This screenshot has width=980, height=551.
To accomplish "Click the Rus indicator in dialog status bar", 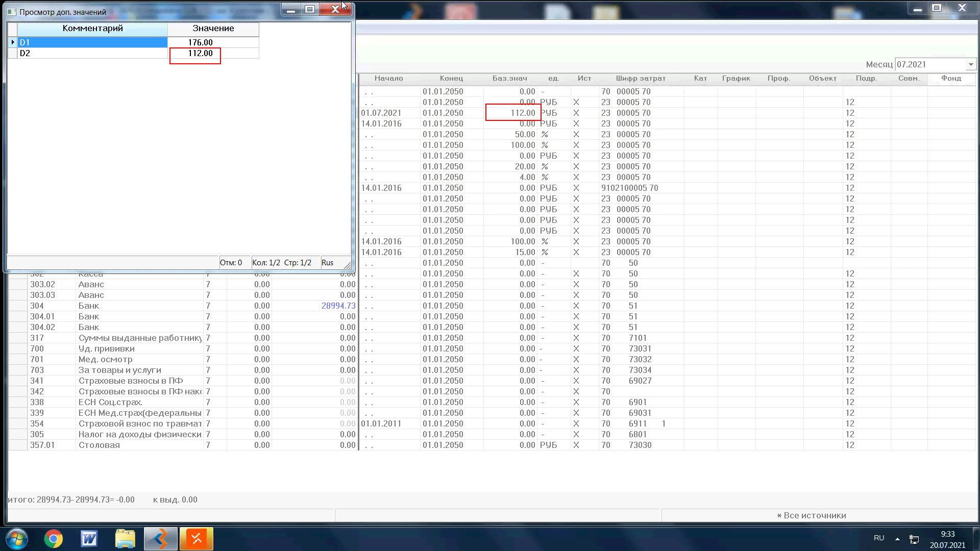I will click(x=328, y=263).
